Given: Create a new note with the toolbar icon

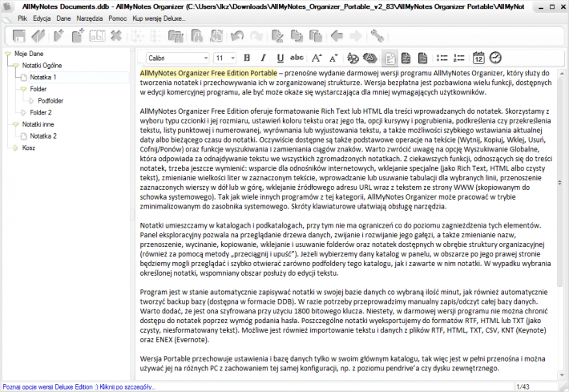Looking at the screenshot, I should tap(77, 36).
